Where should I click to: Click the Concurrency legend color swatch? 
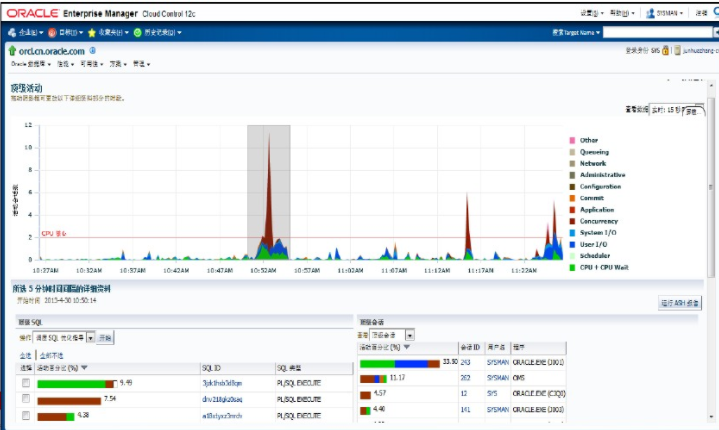click(x=572, y=221)
